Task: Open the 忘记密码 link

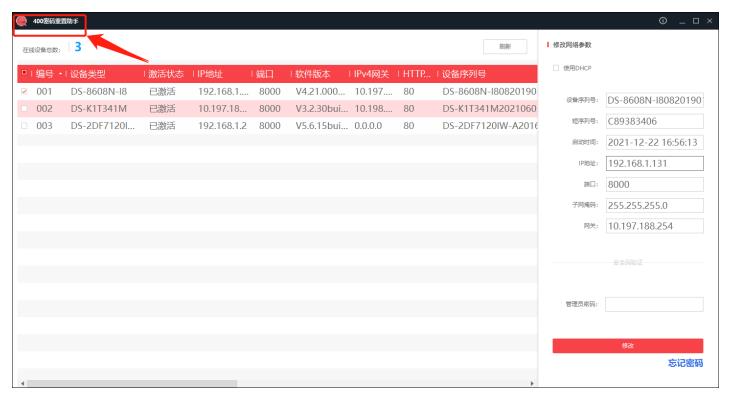Action: tap(685, 363)
